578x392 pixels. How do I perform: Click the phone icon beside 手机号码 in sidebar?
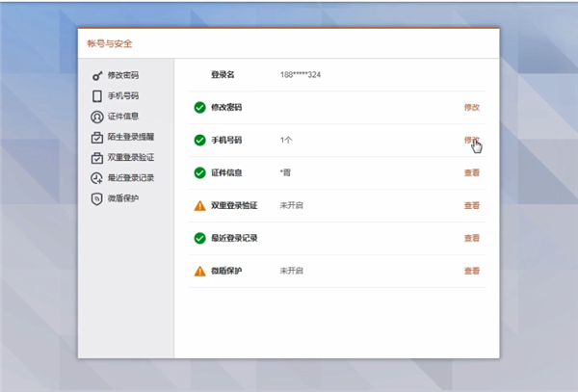[x=97, y=96]
